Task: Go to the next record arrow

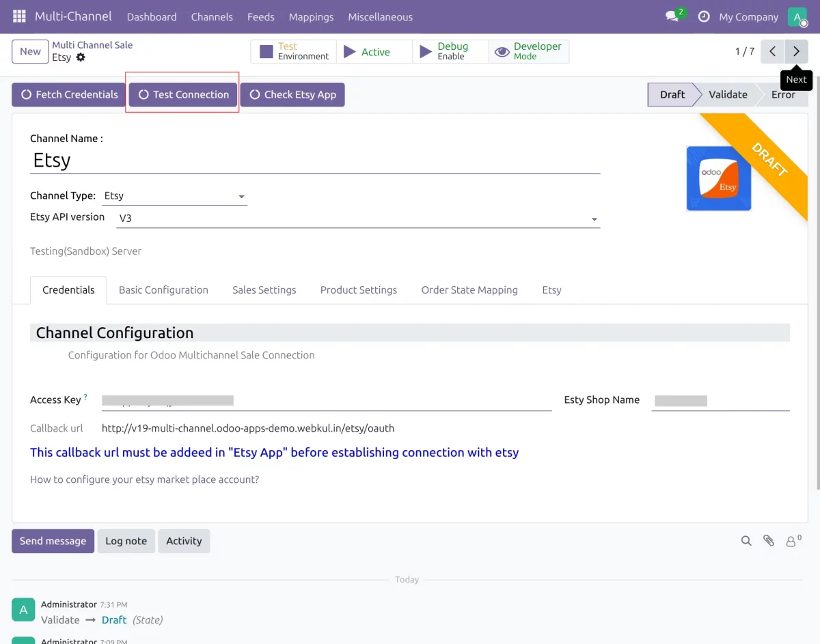Action: [796, 51]
